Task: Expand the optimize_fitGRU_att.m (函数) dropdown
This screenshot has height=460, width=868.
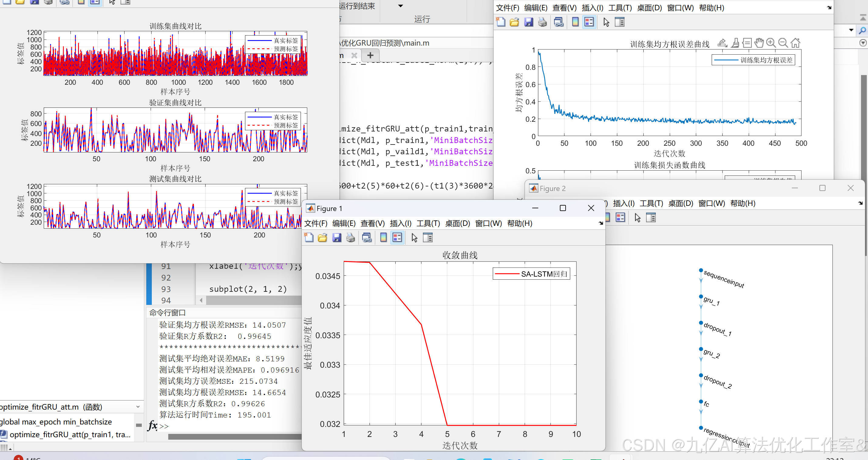Action: pos(138,407)
